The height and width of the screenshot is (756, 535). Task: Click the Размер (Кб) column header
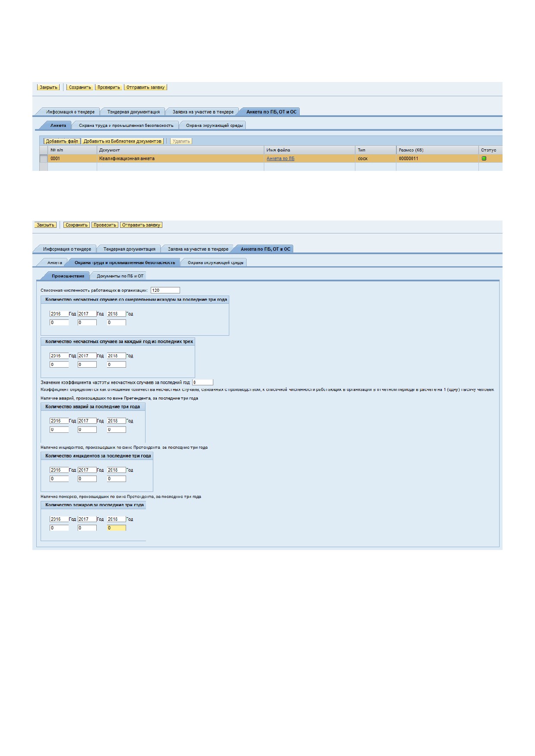[x=437, y=150]
